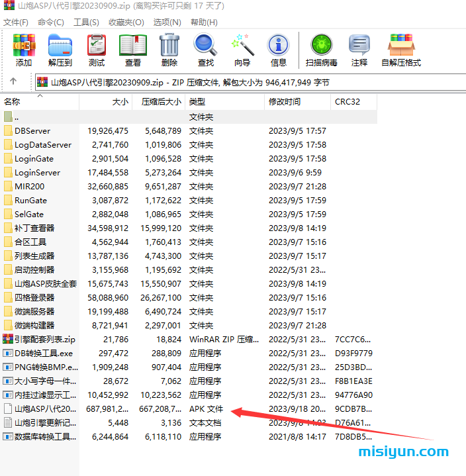Select the MIR200 folder icon
The width and height of the screenshot is (466, 476).
(8, 187)
